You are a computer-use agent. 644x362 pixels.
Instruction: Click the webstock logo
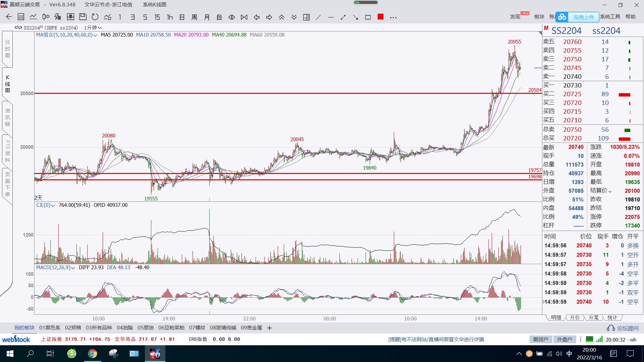coord(16,339)
